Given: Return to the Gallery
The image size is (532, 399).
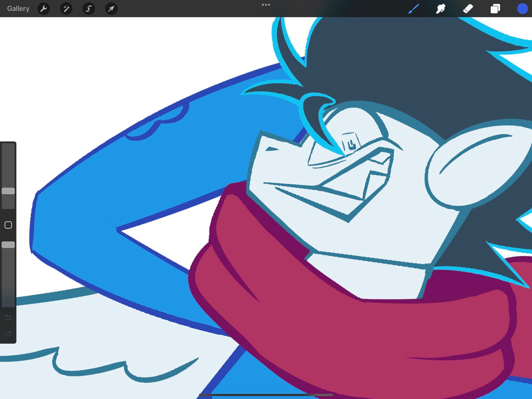Looking at the screenshot, I should [18, 9].
